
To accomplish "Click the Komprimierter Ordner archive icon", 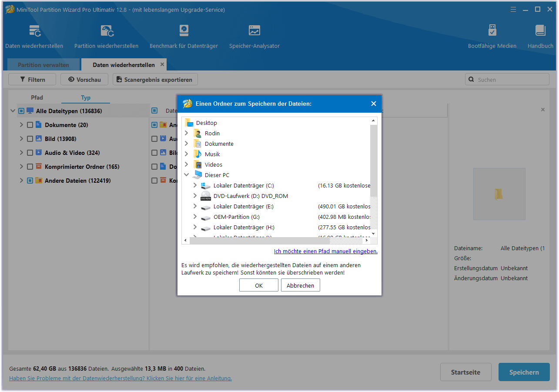I will coord(38,167).
